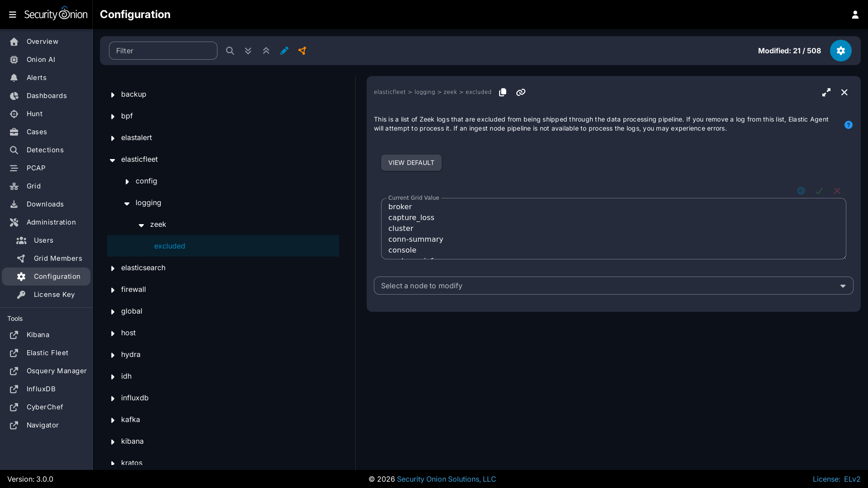Open Detections in the sidebar
The image size is (868, 488).
(x=45, y=150)
